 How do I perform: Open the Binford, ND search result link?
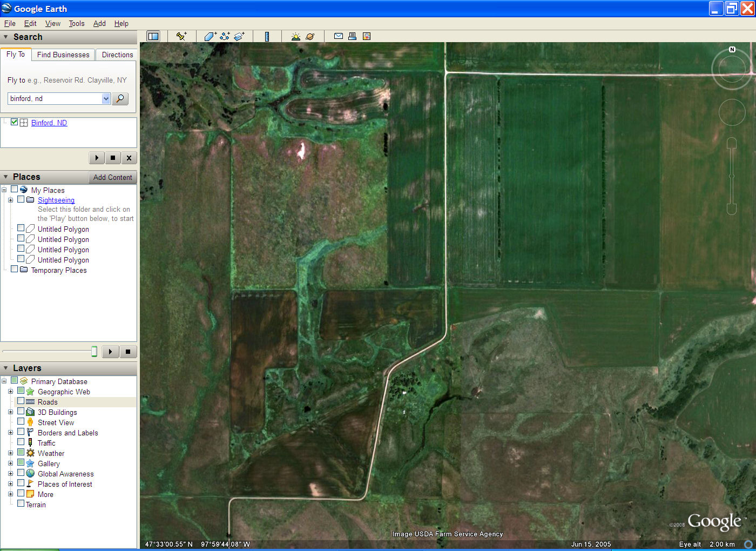[x=49, y=123]
